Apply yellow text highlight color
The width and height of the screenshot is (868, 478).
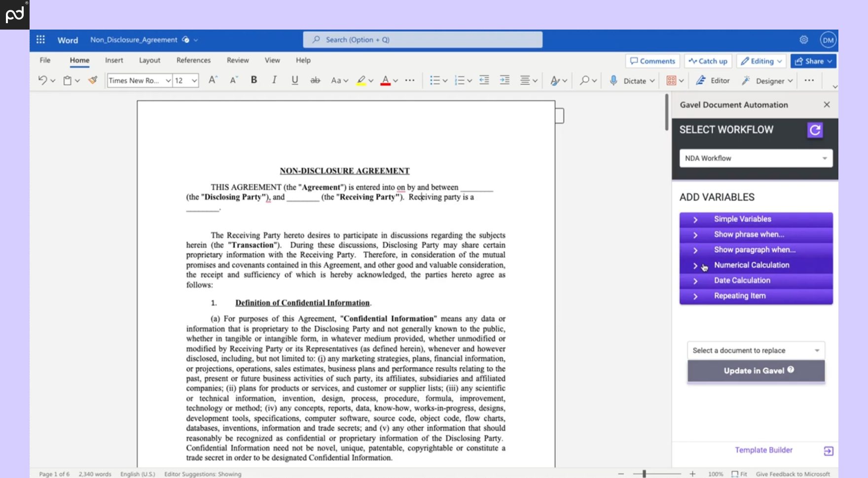click(362, 80)
